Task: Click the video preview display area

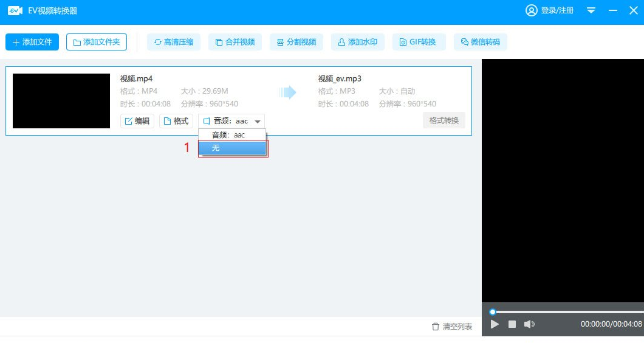Action: click(x=563, y=181)
